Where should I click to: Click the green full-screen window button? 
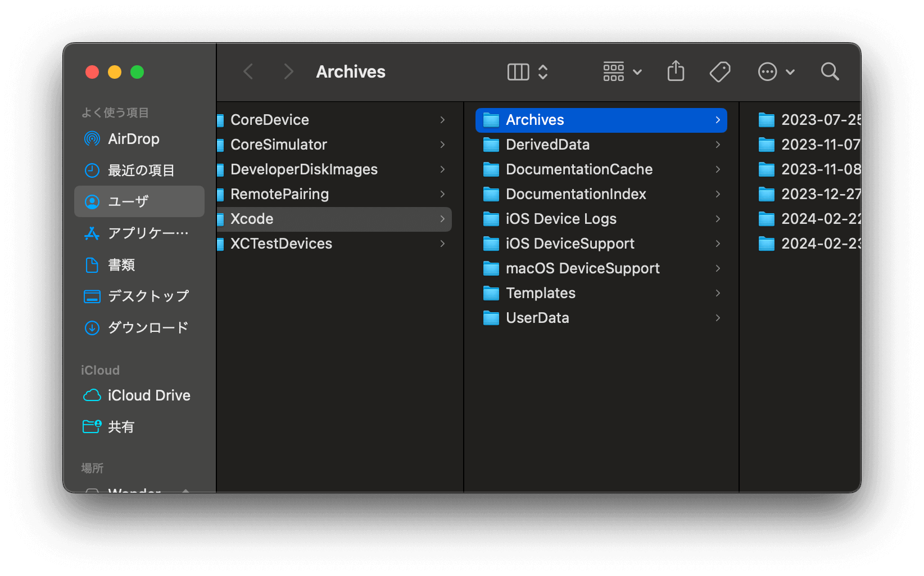[137, 72]
